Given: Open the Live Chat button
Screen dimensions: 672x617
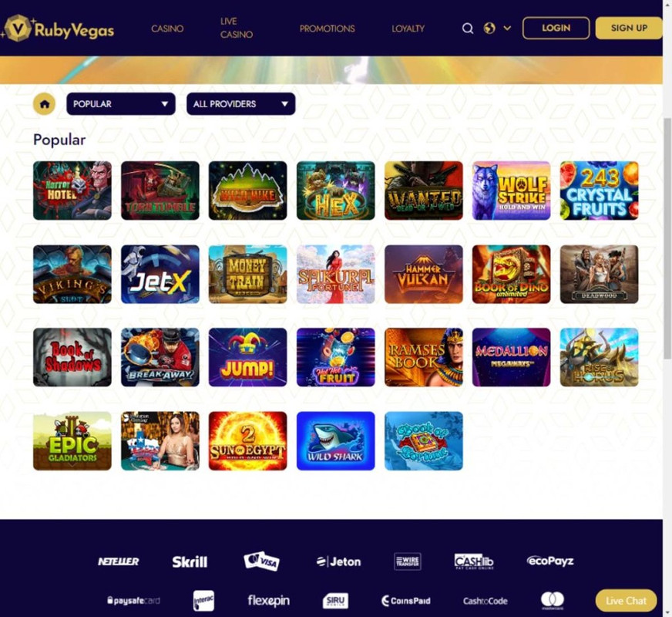Looking at the screenshot, I should 626,601.
